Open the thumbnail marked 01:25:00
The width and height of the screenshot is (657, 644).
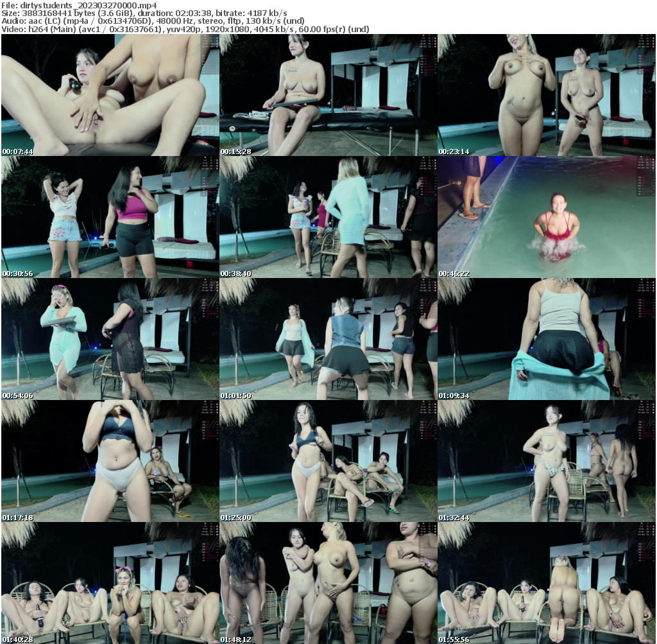tap(328, 461)
